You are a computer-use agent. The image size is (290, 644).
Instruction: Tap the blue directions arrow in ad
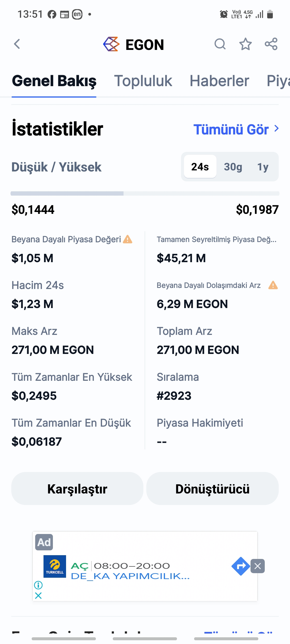tap(241, 566)
